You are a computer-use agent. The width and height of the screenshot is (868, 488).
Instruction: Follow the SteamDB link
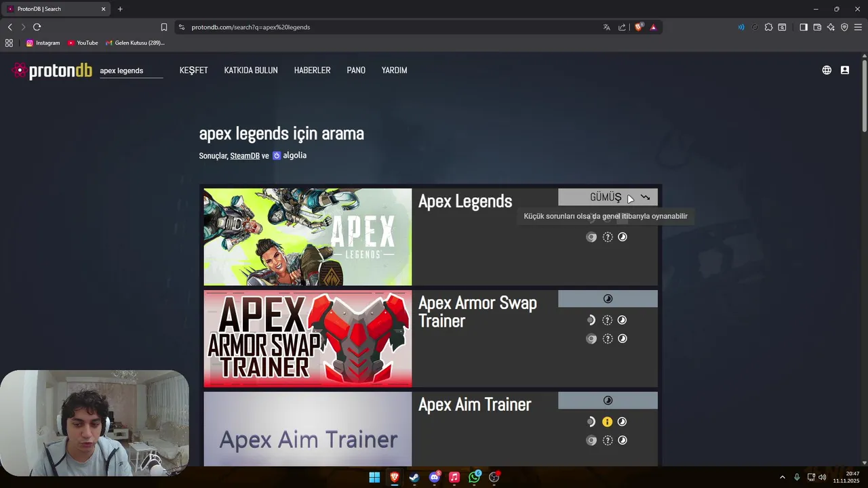(245, 156)
